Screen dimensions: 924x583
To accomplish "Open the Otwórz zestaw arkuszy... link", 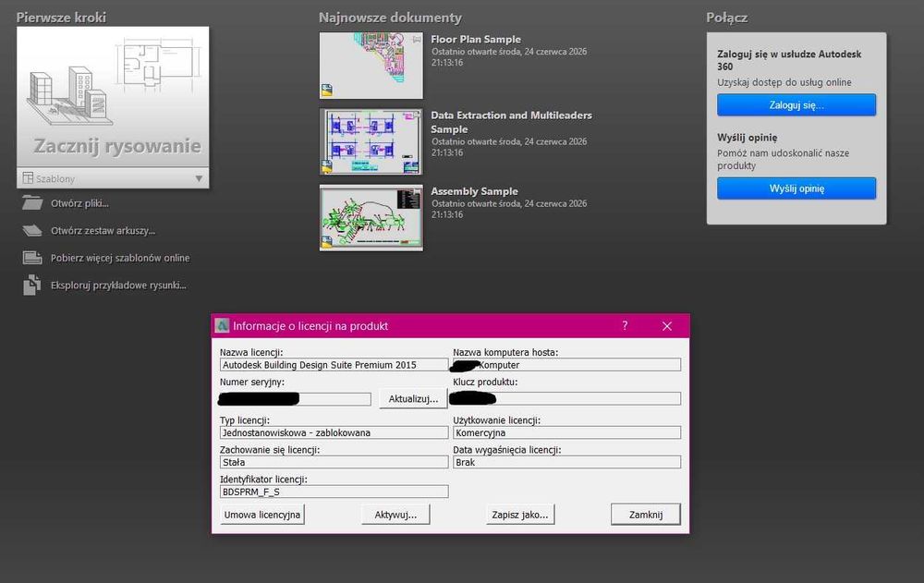I will [103, 230].
